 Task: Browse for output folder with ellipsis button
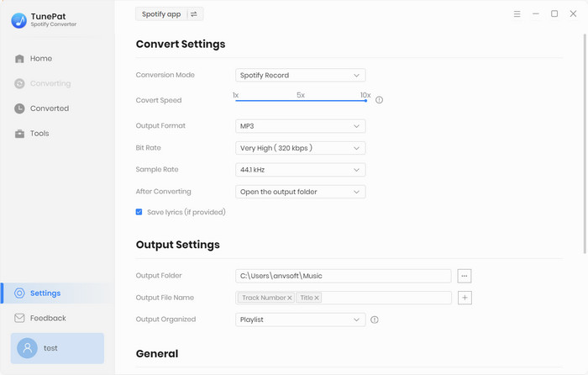(465, 277)
